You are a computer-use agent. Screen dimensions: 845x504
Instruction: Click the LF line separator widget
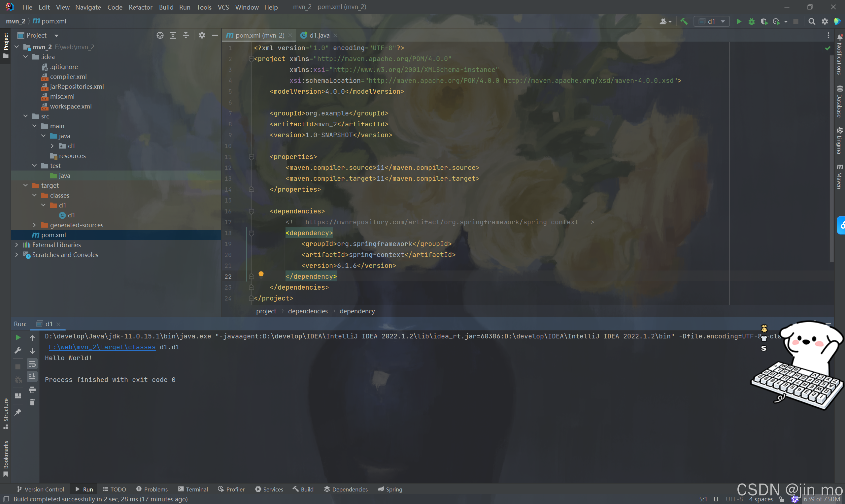coord(717,499)
